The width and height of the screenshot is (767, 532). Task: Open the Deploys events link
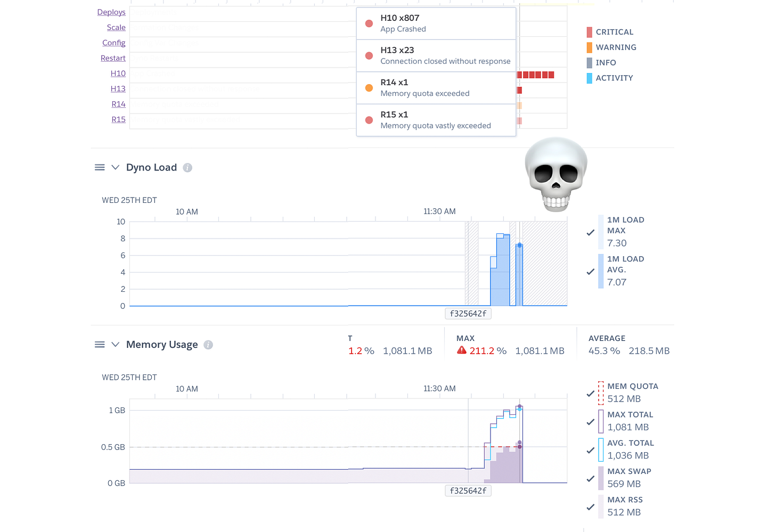pos(111,12)
